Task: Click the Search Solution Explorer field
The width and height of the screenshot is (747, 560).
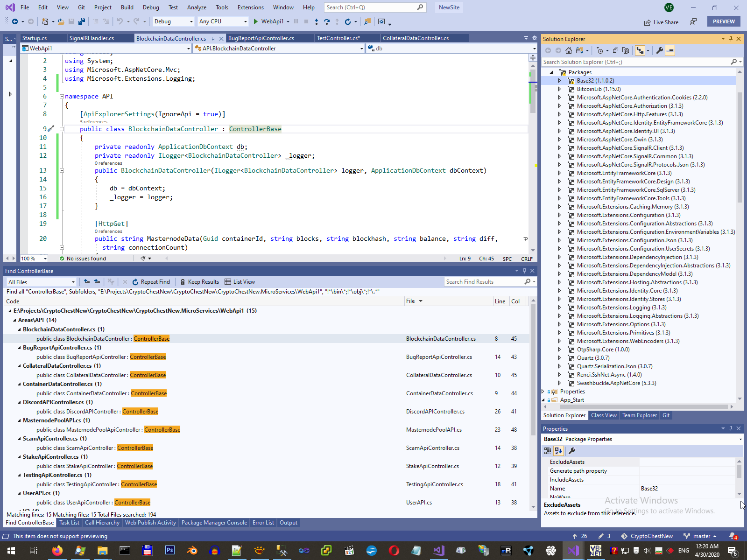Action: point(635,62)
